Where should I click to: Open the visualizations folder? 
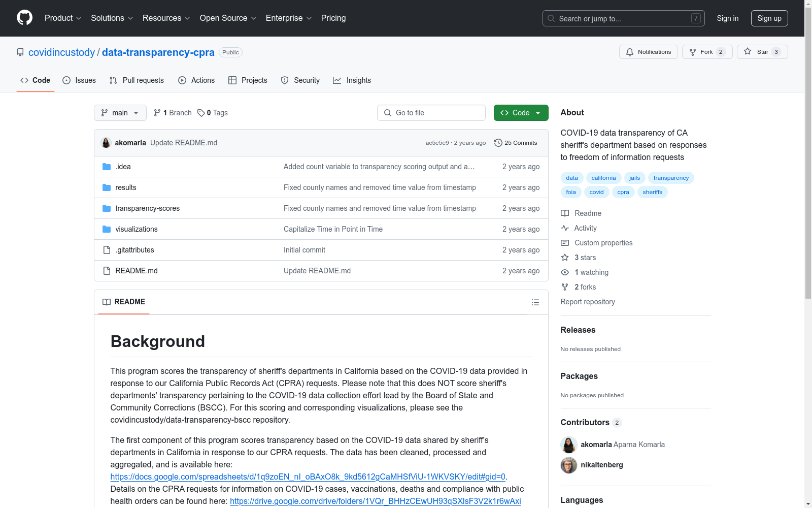(x=136, y=229)
